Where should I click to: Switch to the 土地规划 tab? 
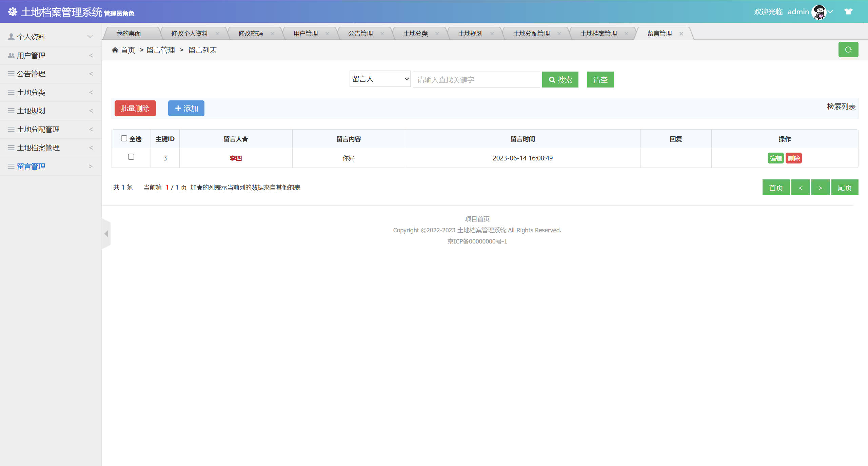tap(470, 33)
